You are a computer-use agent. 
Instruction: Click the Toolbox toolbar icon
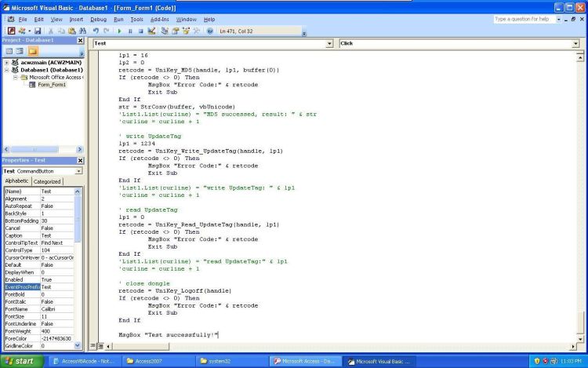196,31
